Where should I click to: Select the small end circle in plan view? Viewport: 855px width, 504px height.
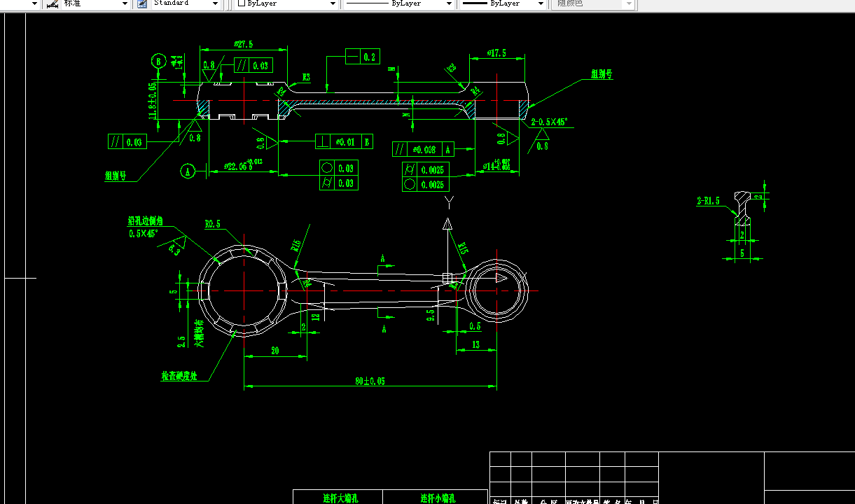pos(496,289)
